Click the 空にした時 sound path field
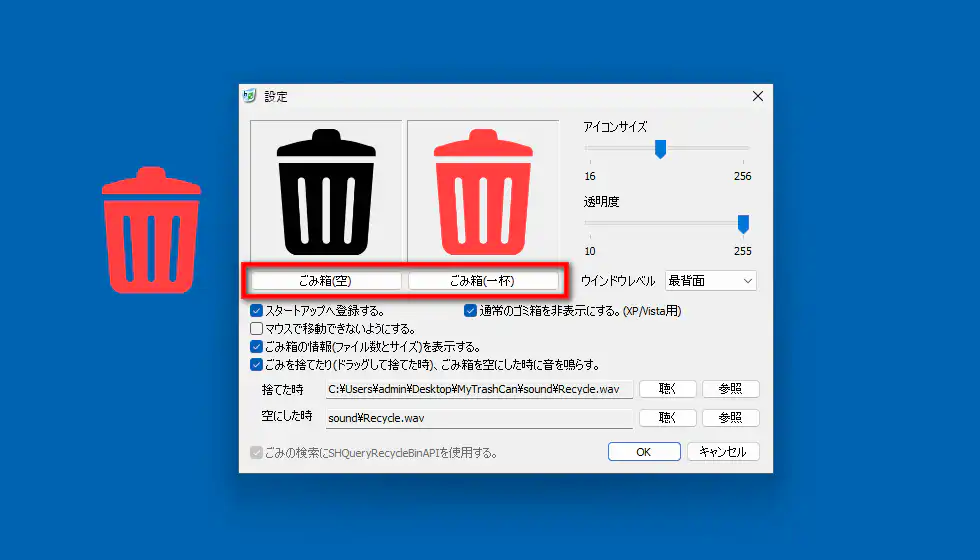Image resolution: width=980 pixels, height=560 pixels. [x=479, y=418]
